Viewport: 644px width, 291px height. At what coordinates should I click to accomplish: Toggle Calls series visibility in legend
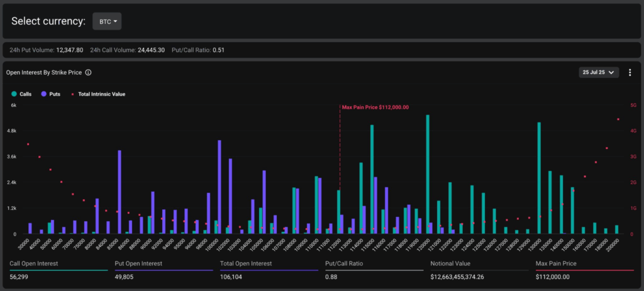pos(26,94)
